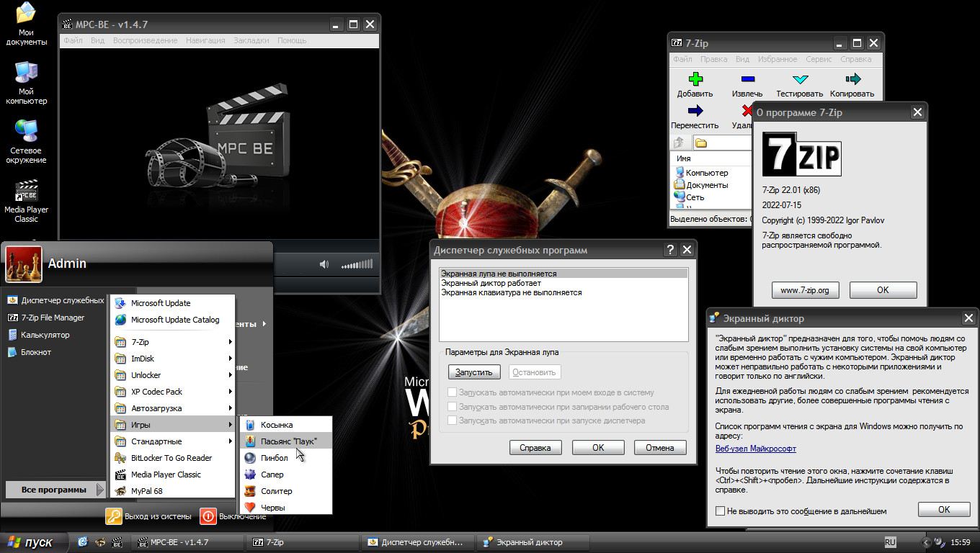Click the 7-Zip Copy (Копировать) icon
The height and width of the screenshot is (553, 980).
pos(852,79)
